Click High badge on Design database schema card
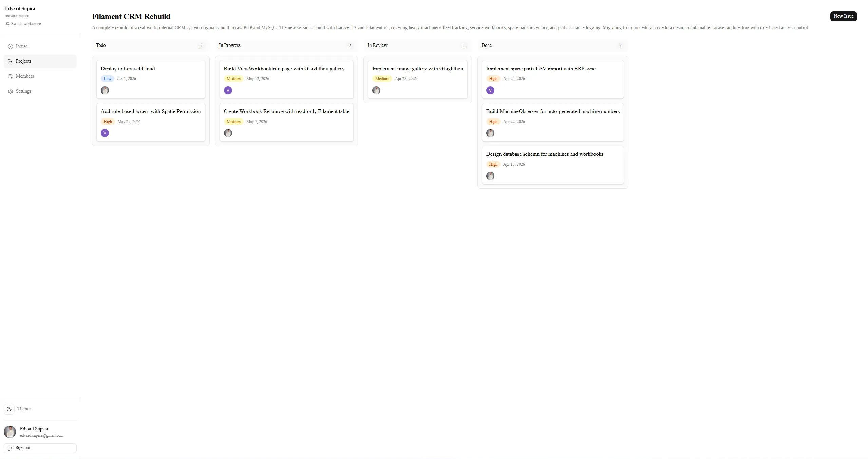The height and width of the screenshot is (459, 868). [493, 164]
